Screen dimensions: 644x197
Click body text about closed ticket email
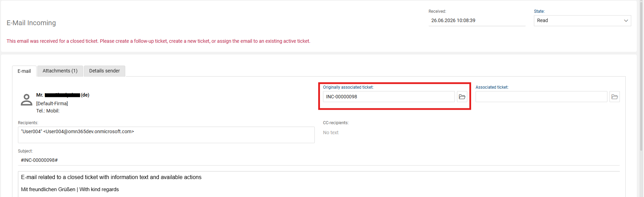pyautogui.click(x=111, y=177)
